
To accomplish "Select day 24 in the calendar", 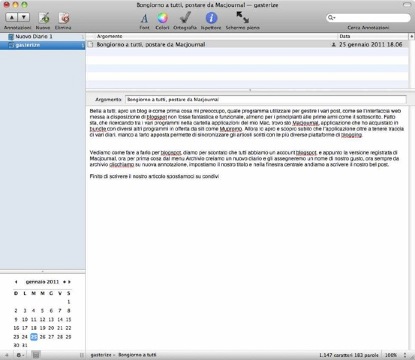I will [x=25, y=337].
